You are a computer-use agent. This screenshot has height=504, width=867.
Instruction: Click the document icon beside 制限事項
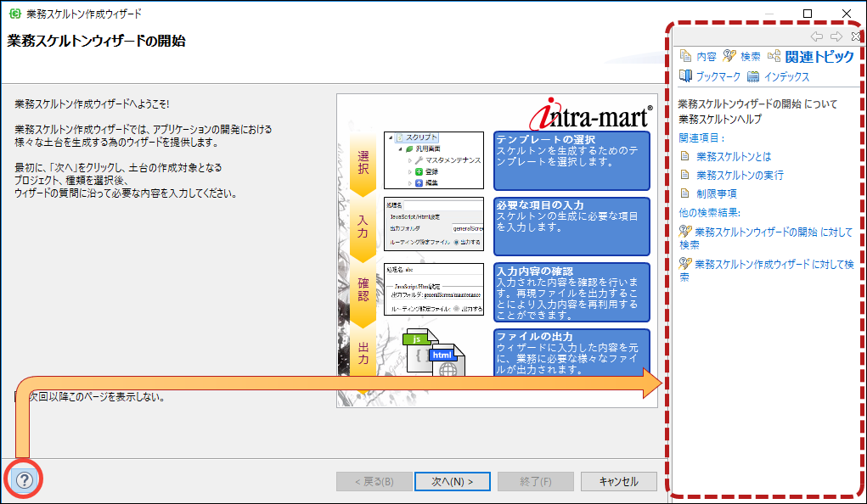point(685,194)
